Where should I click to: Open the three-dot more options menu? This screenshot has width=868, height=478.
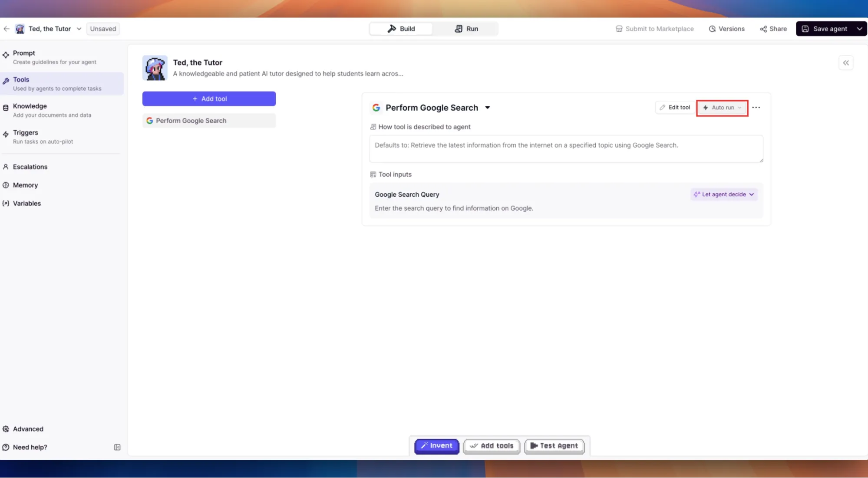(756, 107)
